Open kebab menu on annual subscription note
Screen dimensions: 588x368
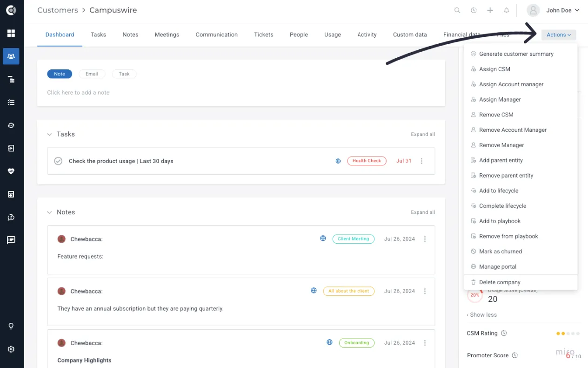[x=425, y=291]
